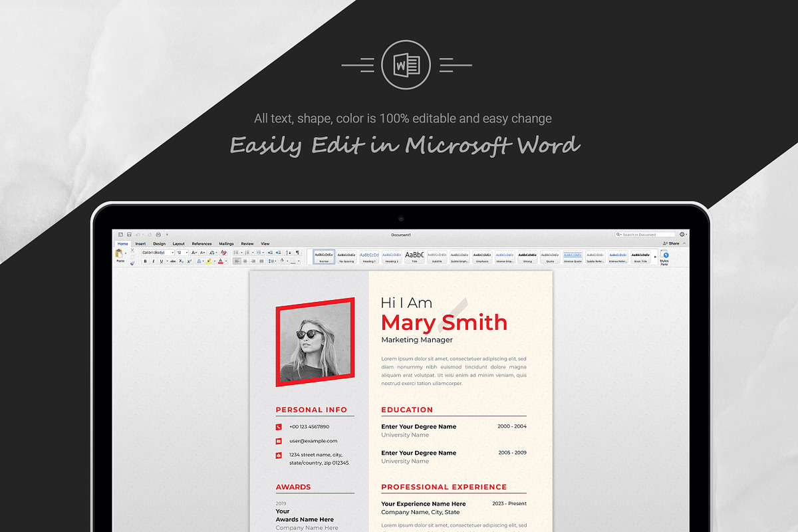
Task: Open the Styles Pane
Action: point(664,257)
